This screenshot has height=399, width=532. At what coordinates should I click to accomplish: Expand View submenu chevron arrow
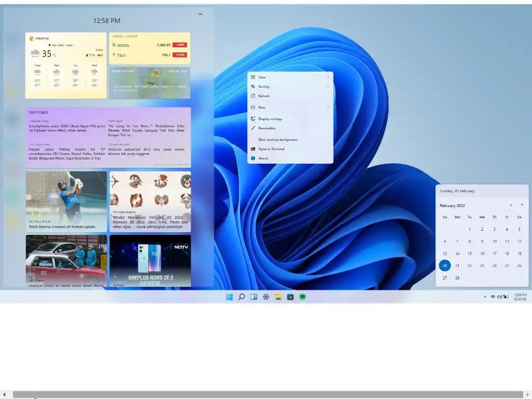(x=328, y=77)
